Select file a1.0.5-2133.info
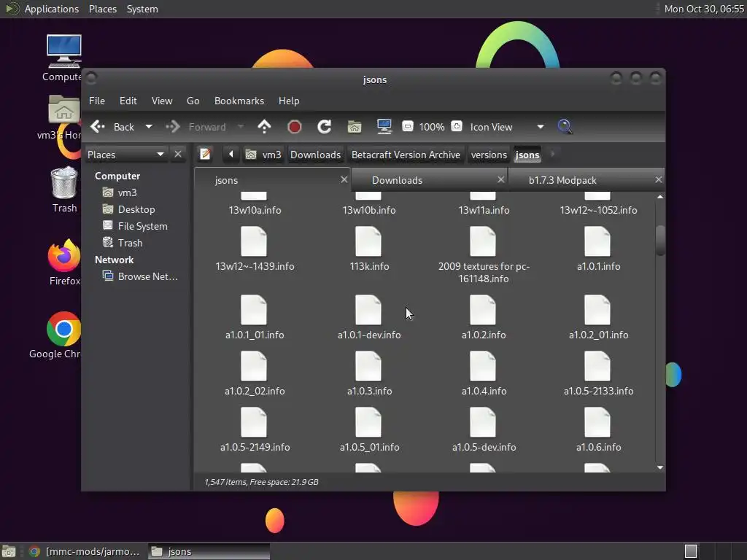The height and width of the screenshot is (560, 747). click(x=598, y=373)
